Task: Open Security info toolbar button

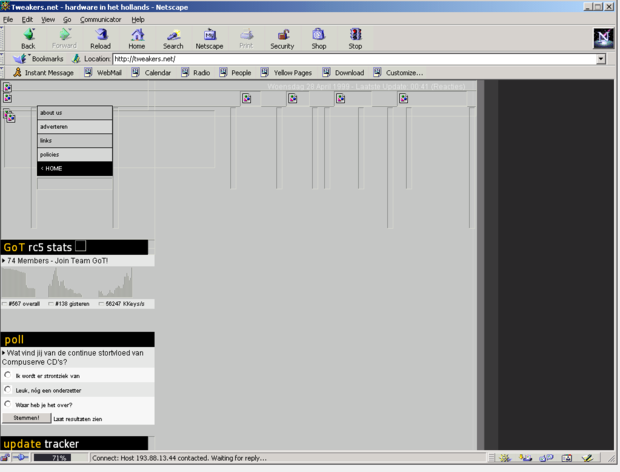Action: point(282,39)
